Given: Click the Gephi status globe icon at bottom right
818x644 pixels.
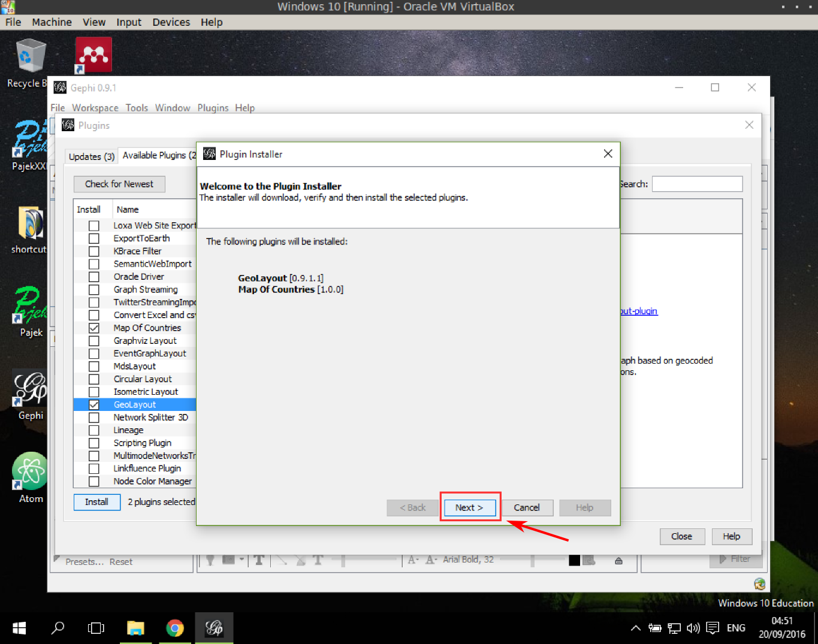Looking at the screenshot, I should click(760, 583).
